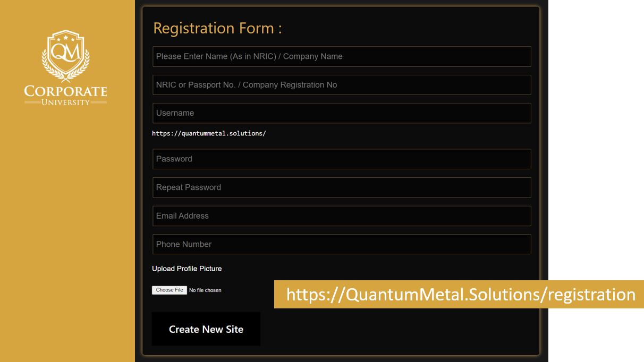Click the Registration Form heading
The width and height of the screenshot is (644, 362).
coord(217,28)
